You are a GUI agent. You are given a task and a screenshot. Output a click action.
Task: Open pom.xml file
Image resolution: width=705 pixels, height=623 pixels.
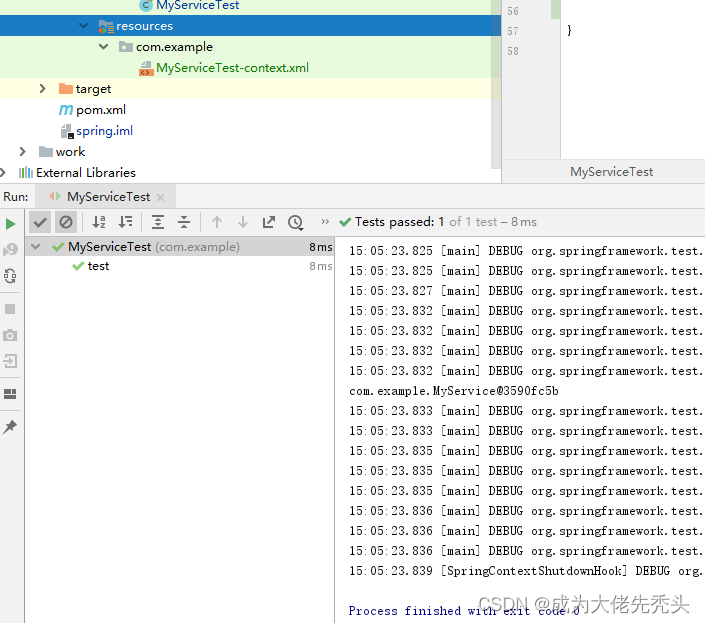click(x=101, y=110)
